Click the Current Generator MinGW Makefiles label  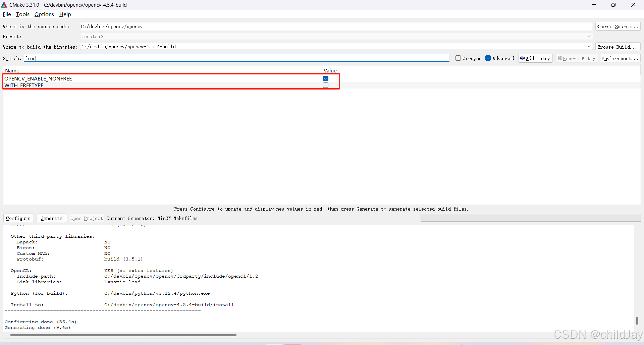(x=152, y=218)
